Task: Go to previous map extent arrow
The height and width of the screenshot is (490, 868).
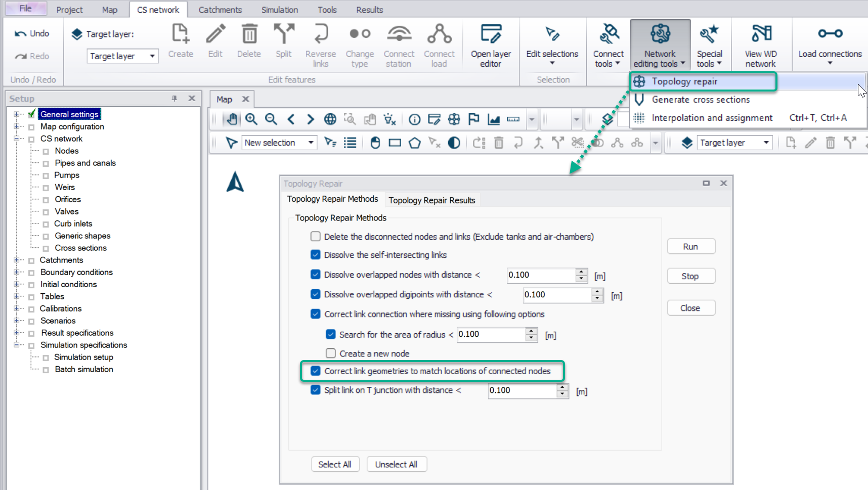Action: click(291, 119)
